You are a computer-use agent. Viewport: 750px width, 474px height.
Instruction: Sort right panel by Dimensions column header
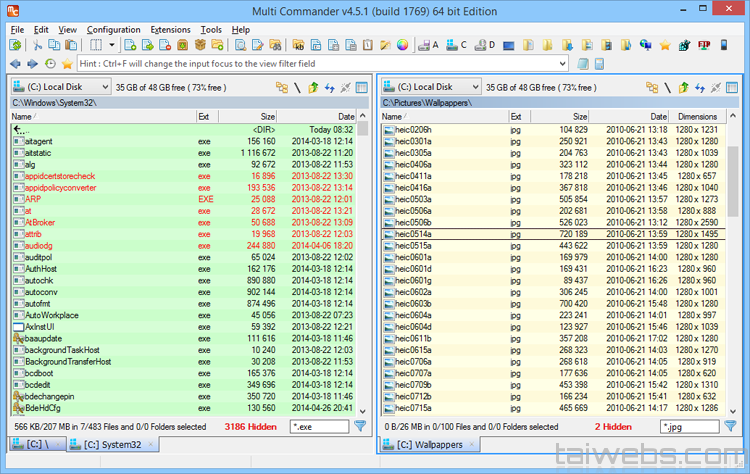coord(695,116)
